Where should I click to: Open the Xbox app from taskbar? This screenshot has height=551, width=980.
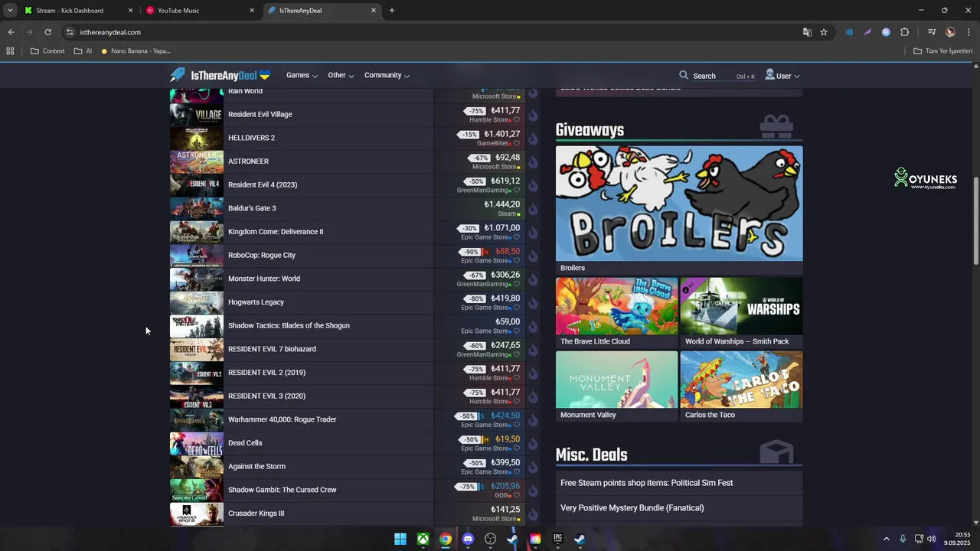coord(423,539)
